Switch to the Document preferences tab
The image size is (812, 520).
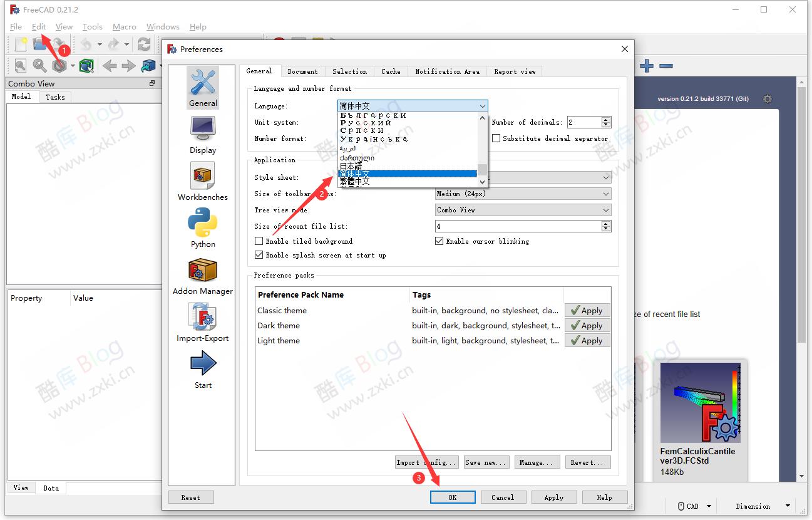[x=302, y=71]
